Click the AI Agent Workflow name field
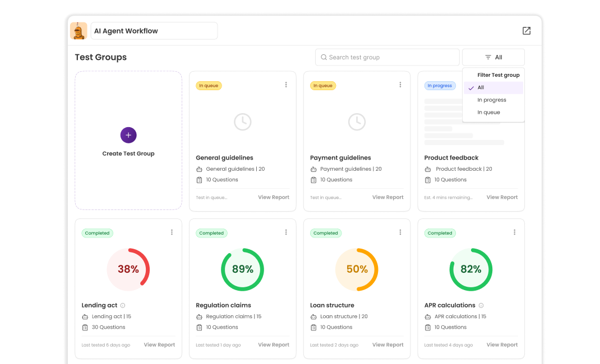 point(154,31)
